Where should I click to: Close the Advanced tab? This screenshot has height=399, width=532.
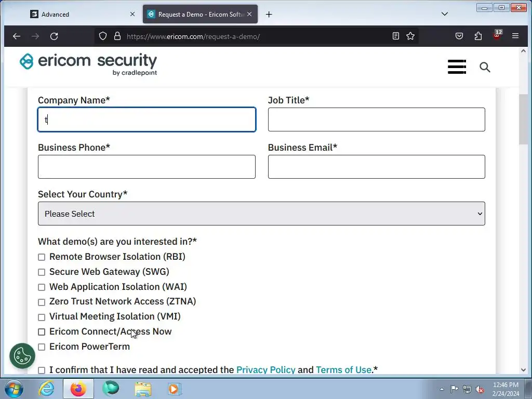(132, 14)
